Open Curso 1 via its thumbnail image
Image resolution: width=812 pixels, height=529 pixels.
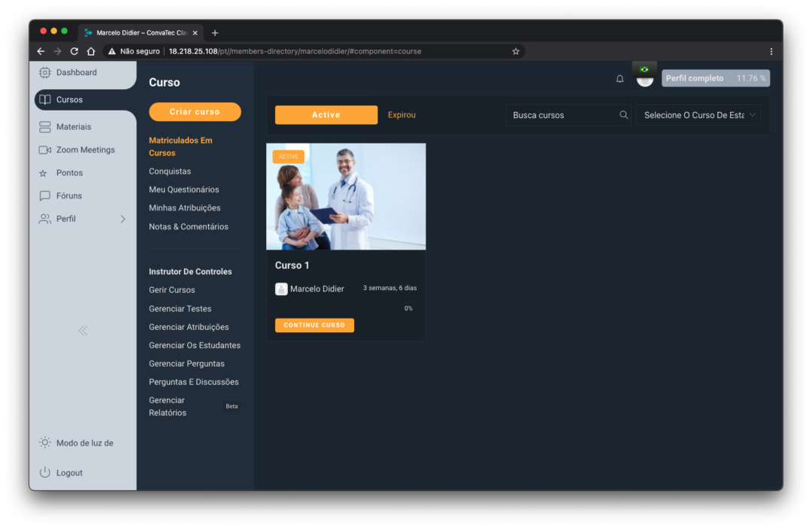coord(345,196)
